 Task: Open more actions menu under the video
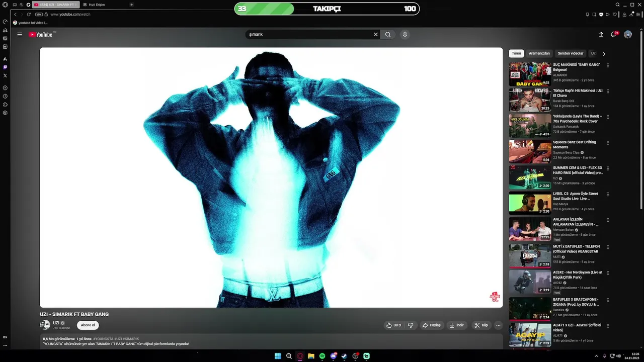coord(499,325)
